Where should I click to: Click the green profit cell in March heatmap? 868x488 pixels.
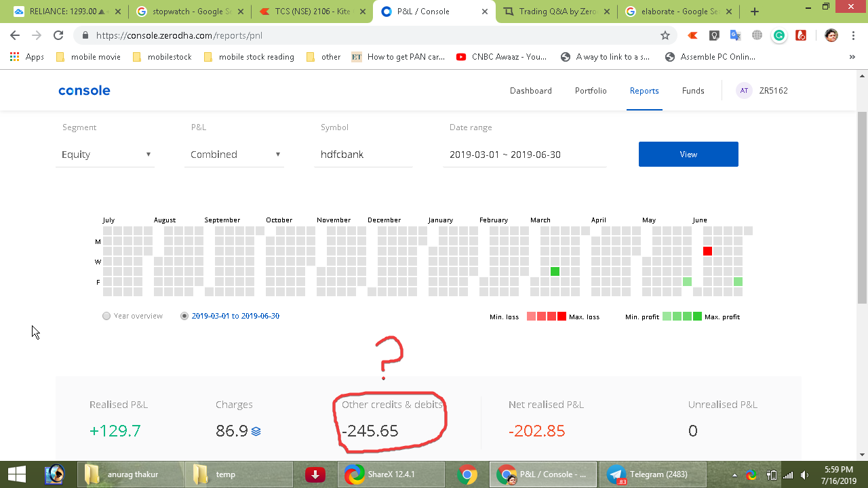[555, 271]
